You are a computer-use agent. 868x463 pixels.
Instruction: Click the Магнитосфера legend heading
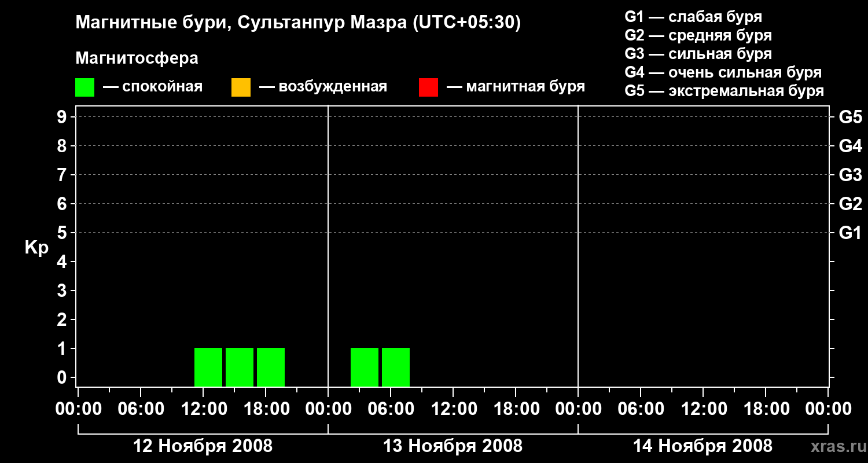click(137, 58)
